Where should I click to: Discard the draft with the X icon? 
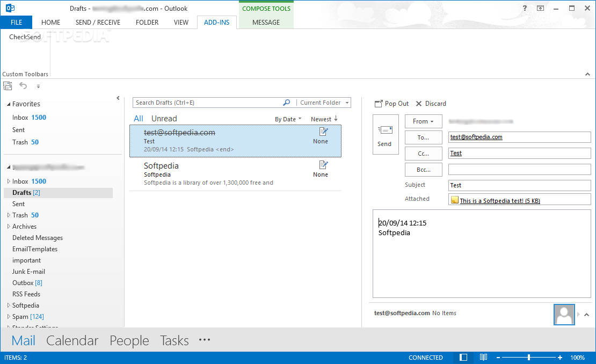tap(419, 104)
